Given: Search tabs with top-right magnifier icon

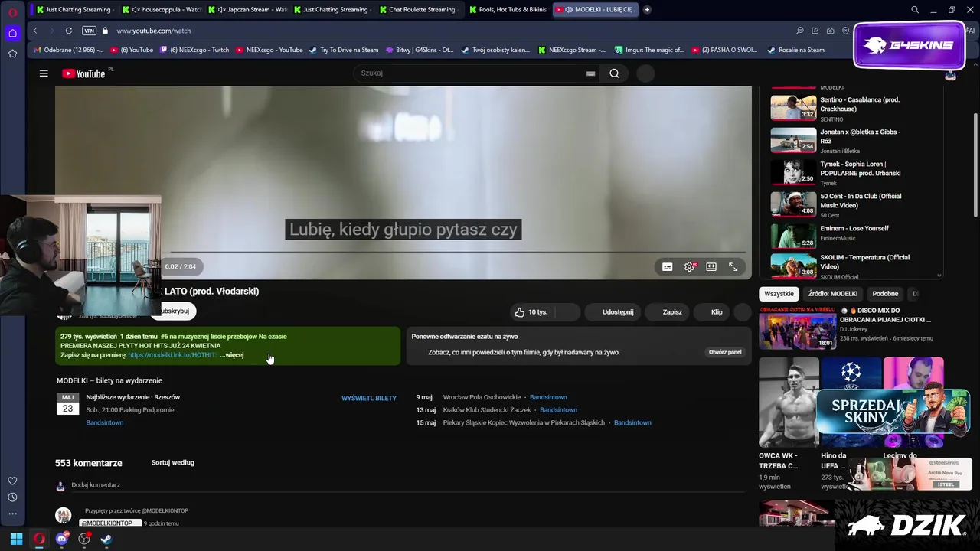Looking at the screenshot, I should (x=915, y=10).
